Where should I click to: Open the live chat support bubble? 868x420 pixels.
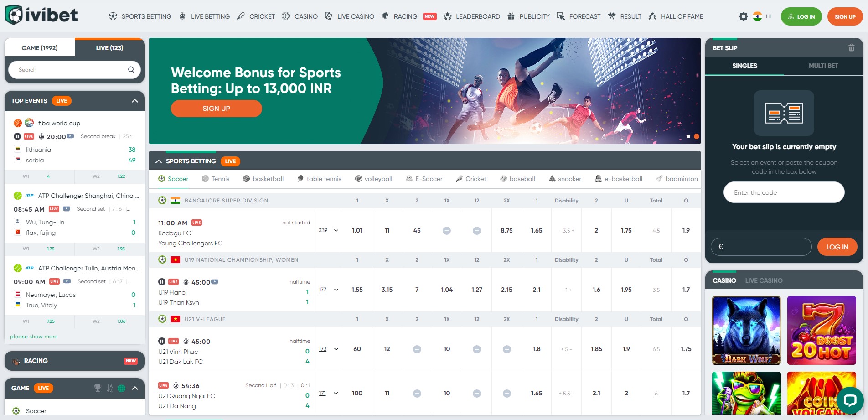click(x=850, y=400)
